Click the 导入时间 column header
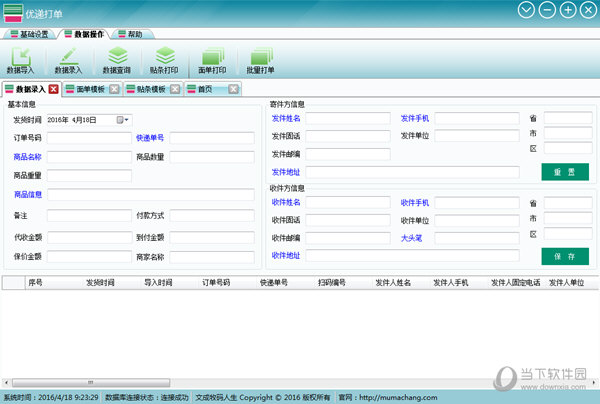The width and height of the screenshot is (600, 404). click(158, 283)
